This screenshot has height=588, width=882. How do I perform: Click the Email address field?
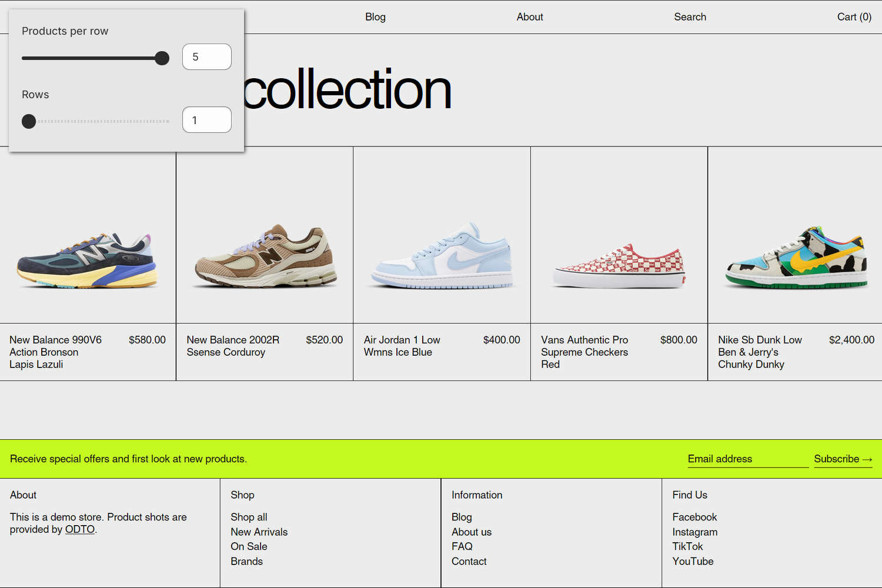click(747, 459)
